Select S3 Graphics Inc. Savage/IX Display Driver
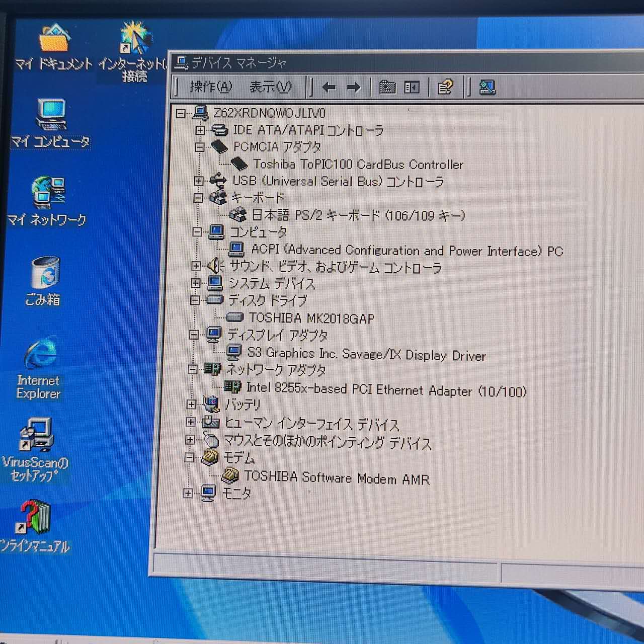 (x=366, y=354)
